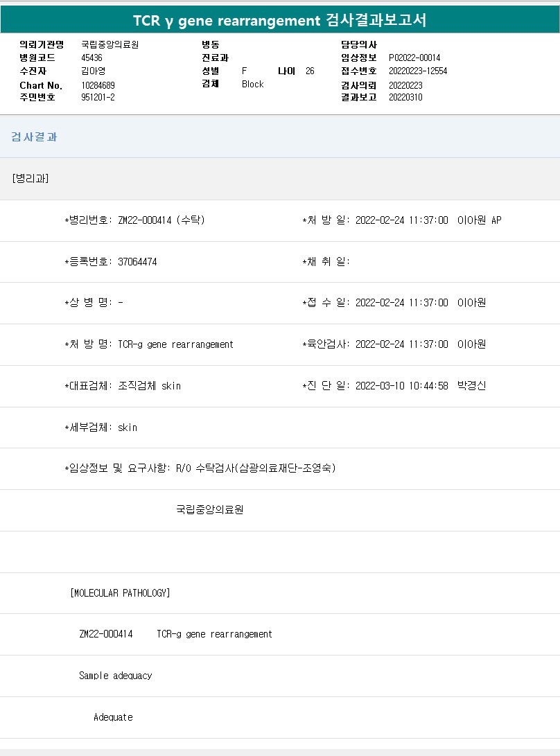Select the Adequate result value
This screenshot has height=756, width=560.
pyautogui.click(x=114, y=717)
